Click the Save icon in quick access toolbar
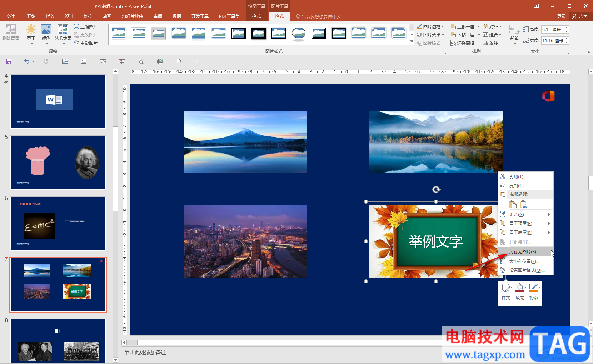The width and height of the screenshot is (593, 364). 9,61
